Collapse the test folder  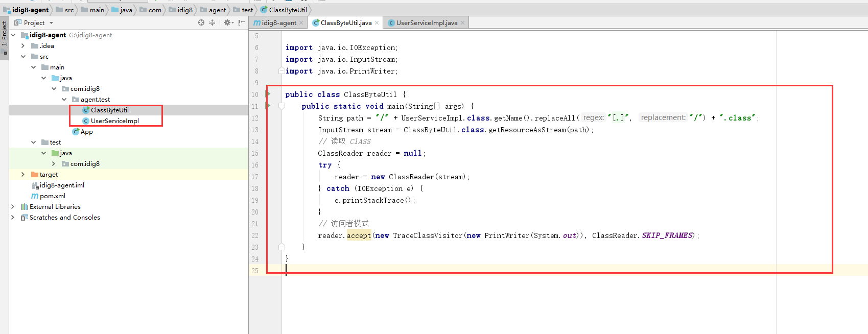click(x=33, y=142)
